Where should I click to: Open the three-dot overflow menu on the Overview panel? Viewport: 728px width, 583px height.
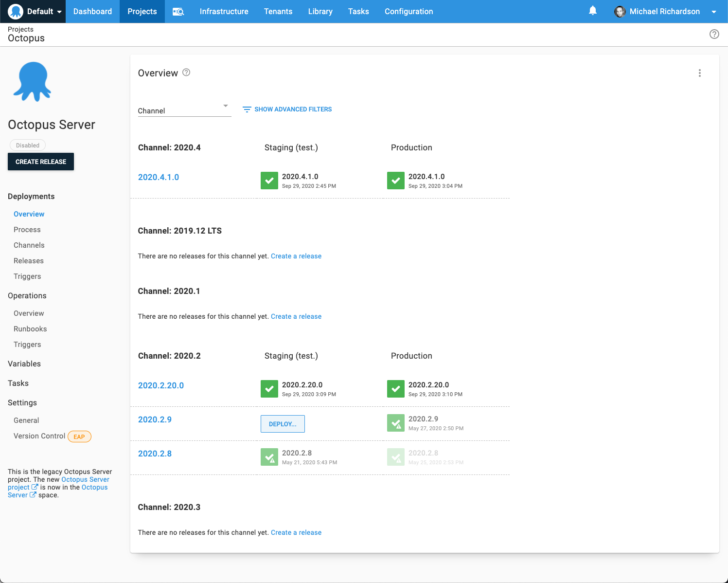[x=699, y=73]
